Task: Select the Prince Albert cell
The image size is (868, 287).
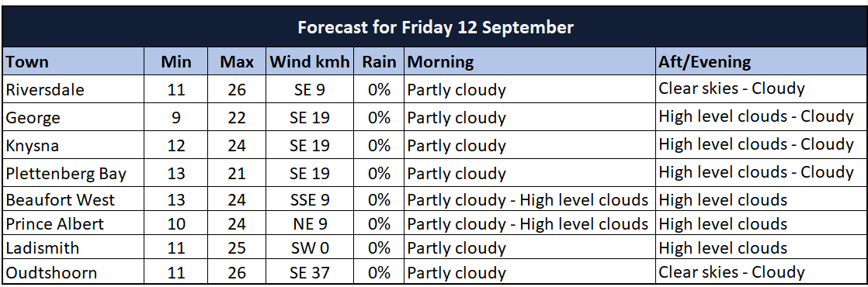Action: click(72, 223)
